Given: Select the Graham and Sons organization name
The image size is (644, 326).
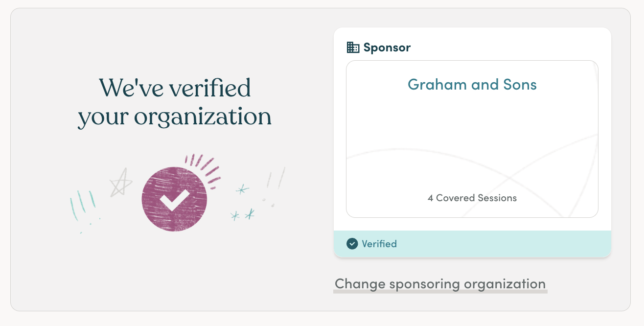Looking at the screenshot, I should (x=472, y=84).
